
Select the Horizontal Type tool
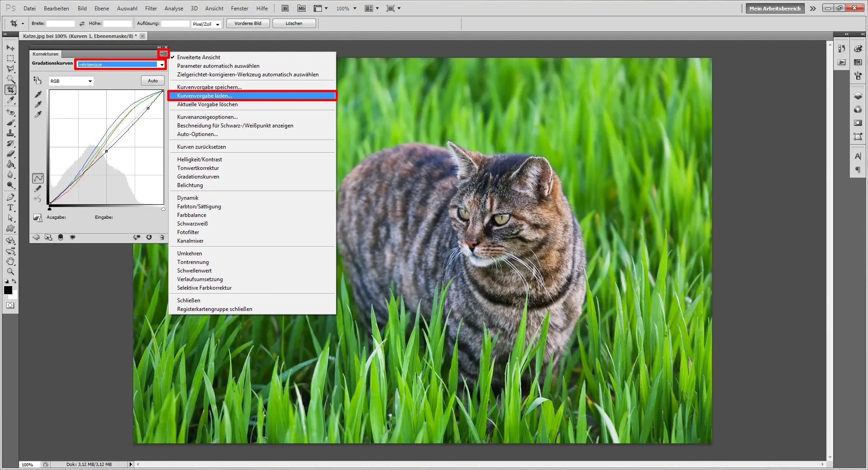pyautogui.click(x=10, y=208)
